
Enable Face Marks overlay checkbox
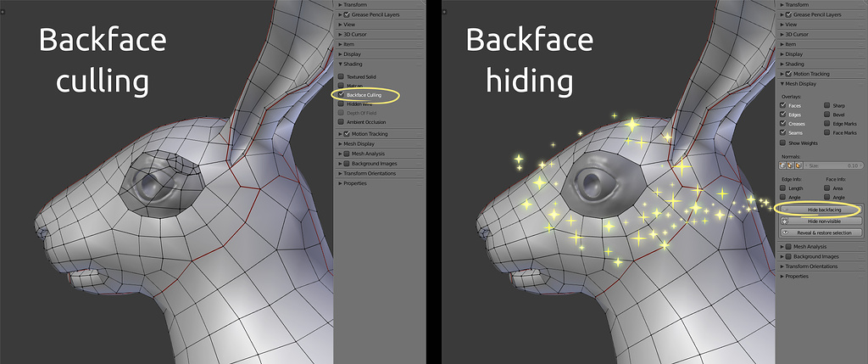[826, 133]
